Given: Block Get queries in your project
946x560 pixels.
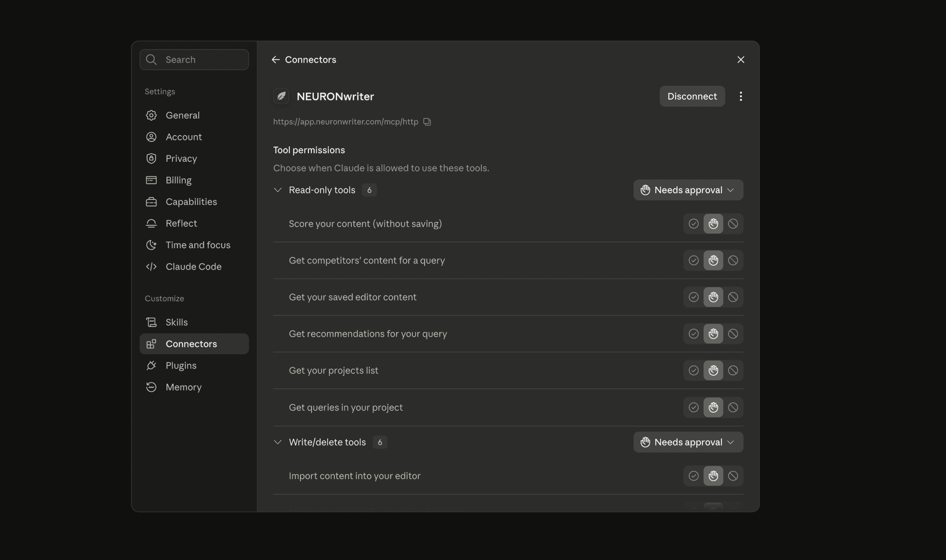Looking at the screenshot, I should point(733,407).
